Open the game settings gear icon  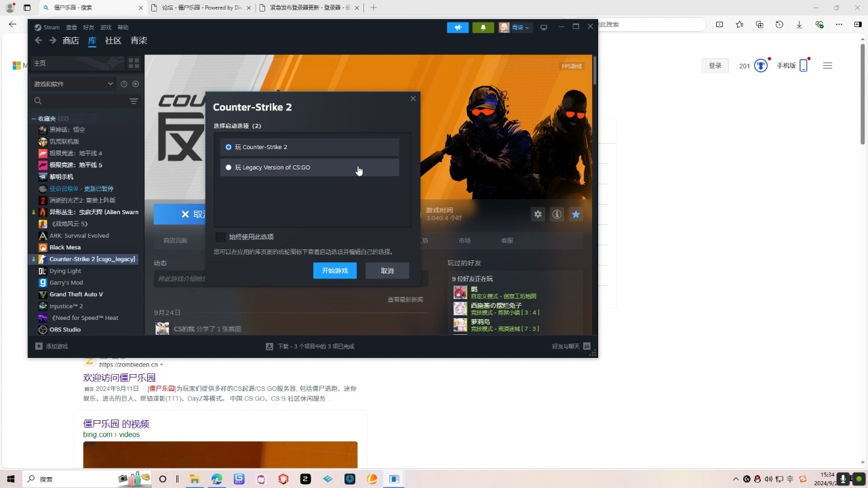(x=538, y=214)
